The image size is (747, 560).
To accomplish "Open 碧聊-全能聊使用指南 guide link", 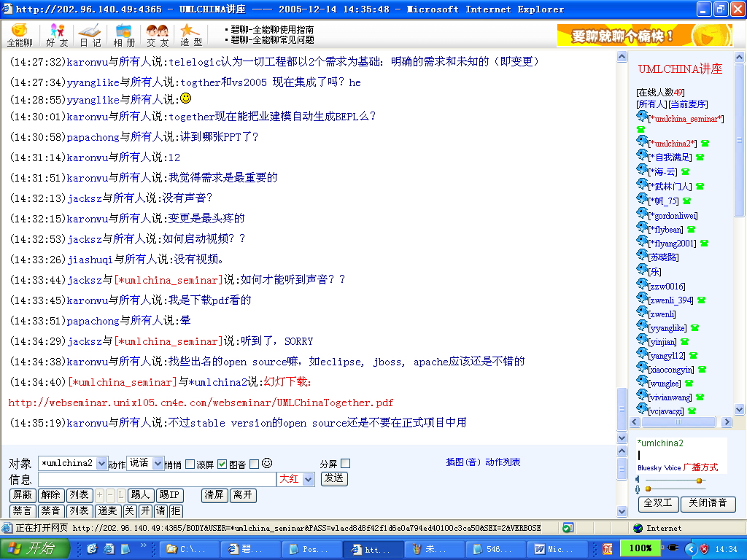I will [x=272, y=30].
